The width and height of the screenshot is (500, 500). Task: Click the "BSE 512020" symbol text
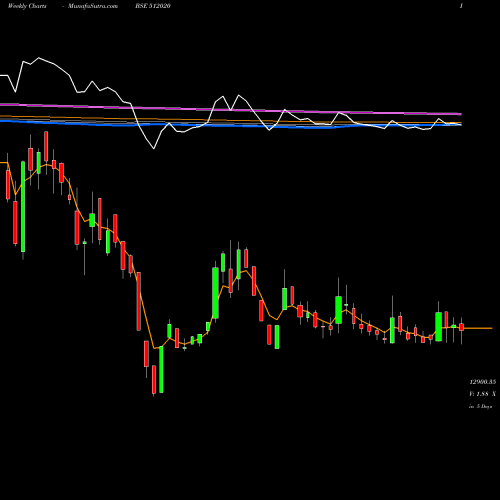click(153, 6)
